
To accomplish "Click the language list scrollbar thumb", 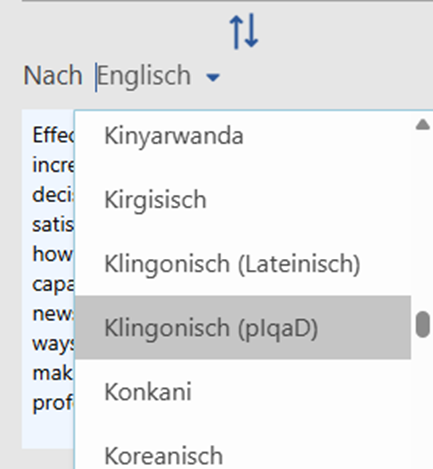I will (x=423, y=324).
